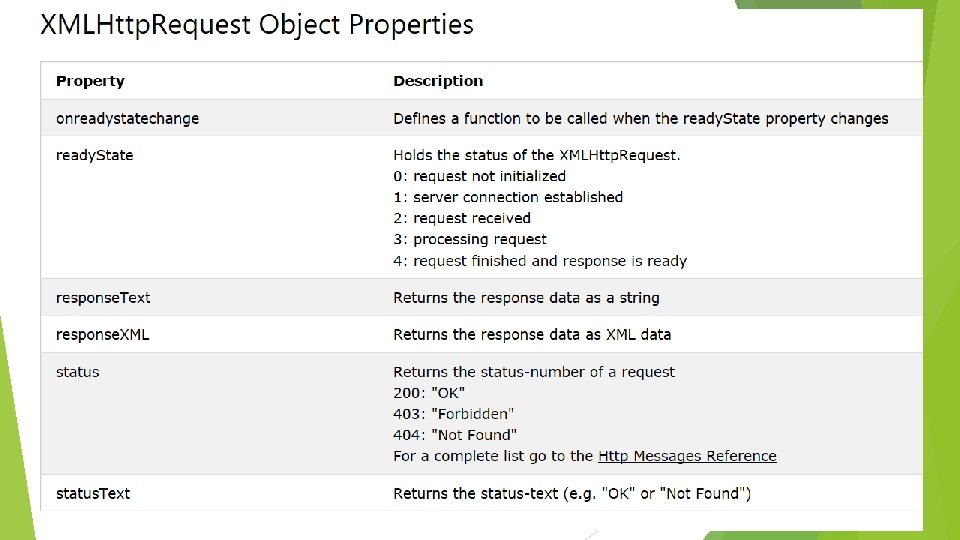Screen dimensions: 960x540
Task: Click the line '2: request received'
Action: point(462,219)
